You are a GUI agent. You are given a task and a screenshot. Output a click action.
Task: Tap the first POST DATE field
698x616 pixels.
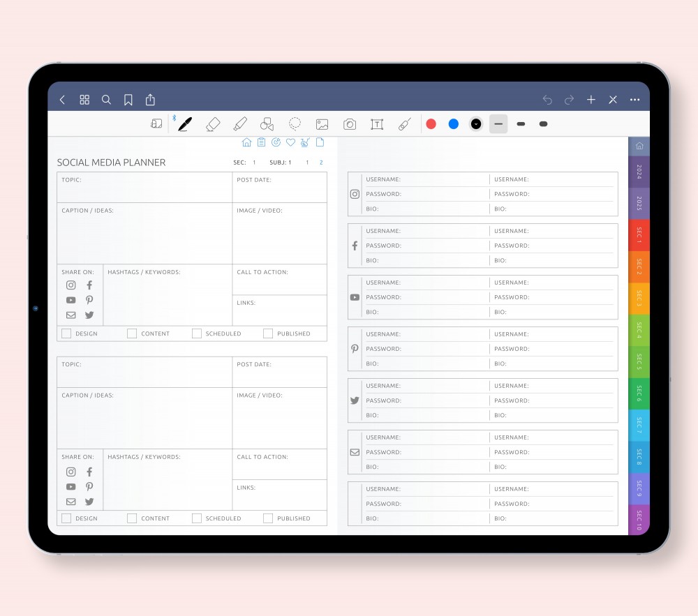pos(280,187)
